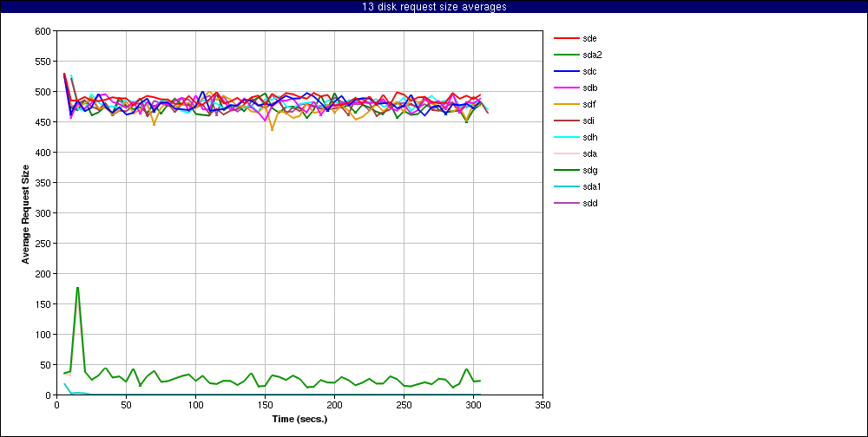Click the 450 value on the y-axis
Viewport: 868px width, 437px height.
[x=45, y=121]
